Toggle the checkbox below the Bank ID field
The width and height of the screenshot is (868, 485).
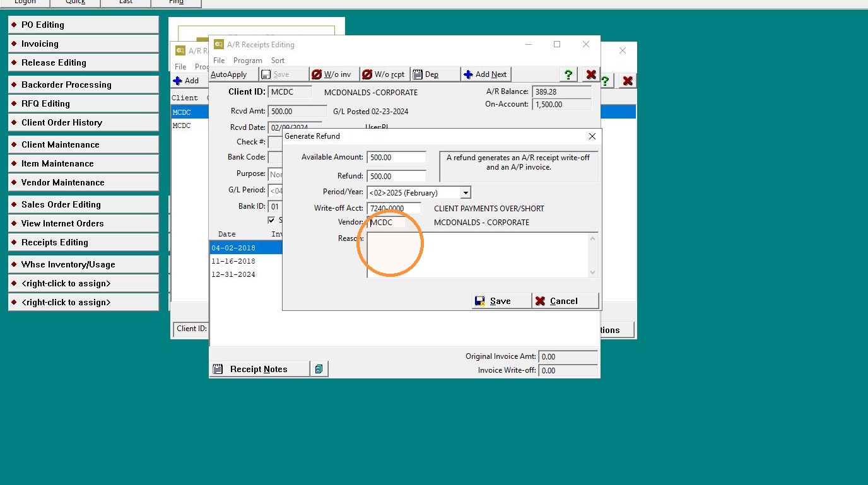coord(271,220)
